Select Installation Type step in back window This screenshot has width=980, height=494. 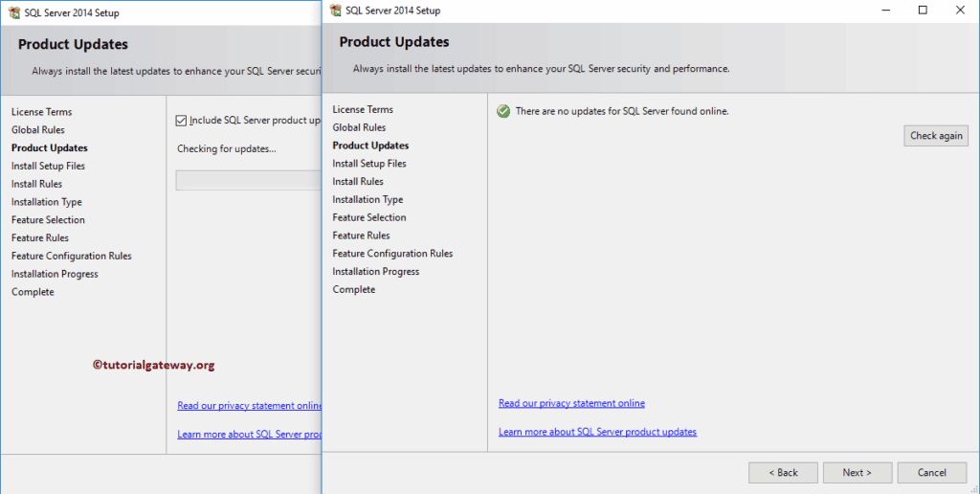(x=46, y=203)
